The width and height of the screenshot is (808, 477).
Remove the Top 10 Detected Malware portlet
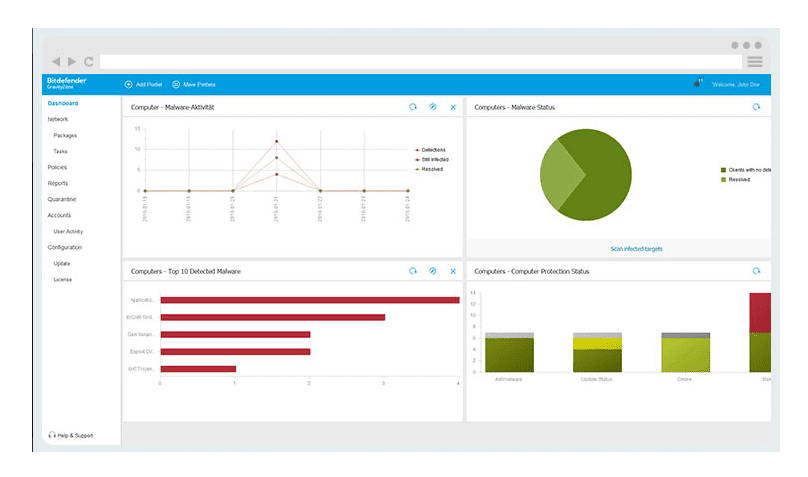point(453,271)
